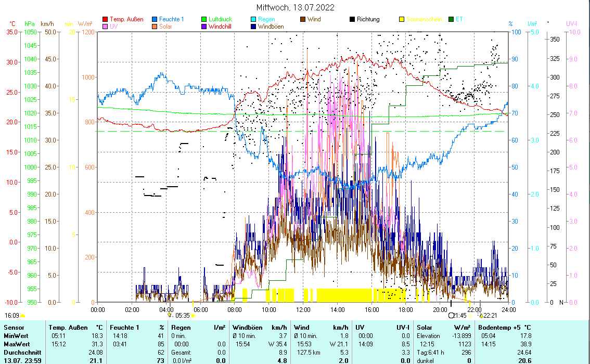Viewport: 590px width, 364px height.
Task: Click the yellow Sonnenschein legend square
Action: coord(401,19)
